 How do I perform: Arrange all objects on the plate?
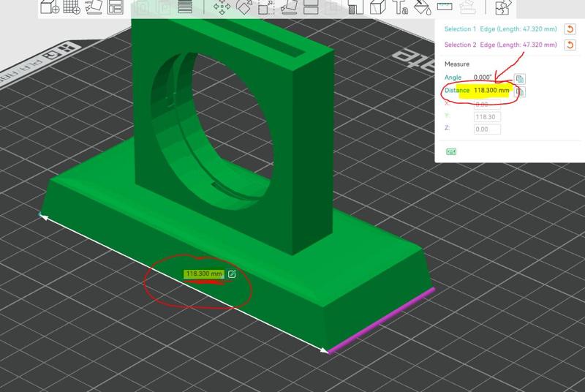pyautogui.click(x=116, y=8)
